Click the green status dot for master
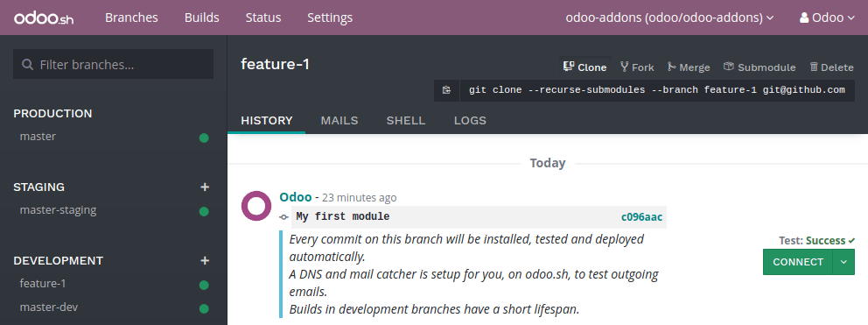 [x=204, y=138]
